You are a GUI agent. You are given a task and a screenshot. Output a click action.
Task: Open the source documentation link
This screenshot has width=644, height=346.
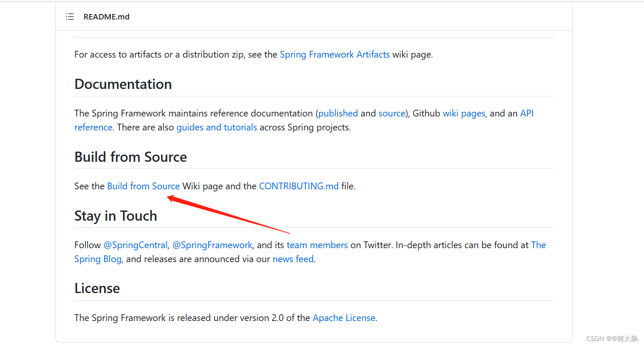pos(392,113)
